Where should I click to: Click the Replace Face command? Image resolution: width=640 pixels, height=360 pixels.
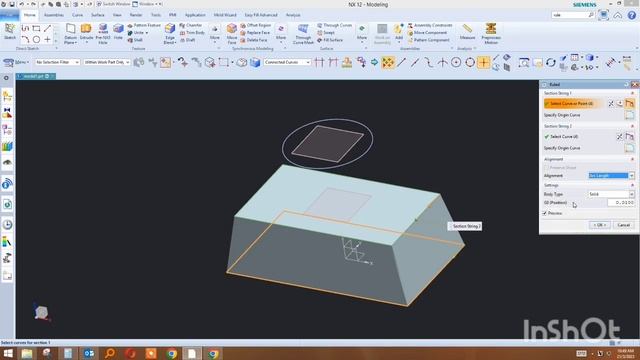pyautogui.click(x=255, y=33)
